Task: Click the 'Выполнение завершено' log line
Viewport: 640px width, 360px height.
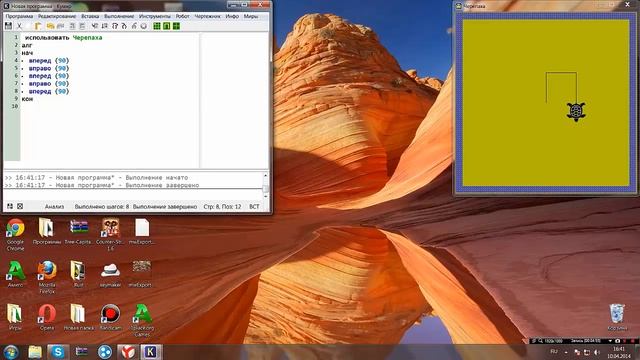Action: pos(102,185)
